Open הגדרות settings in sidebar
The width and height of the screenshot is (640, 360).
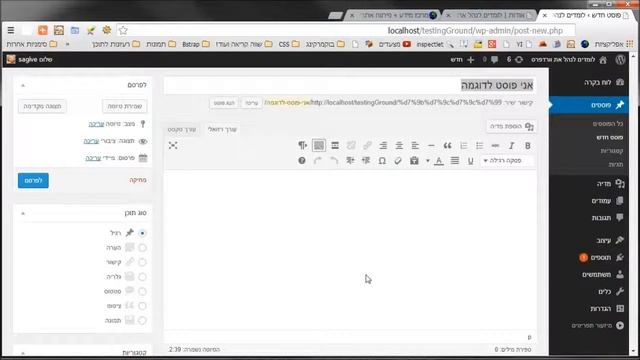607,309
